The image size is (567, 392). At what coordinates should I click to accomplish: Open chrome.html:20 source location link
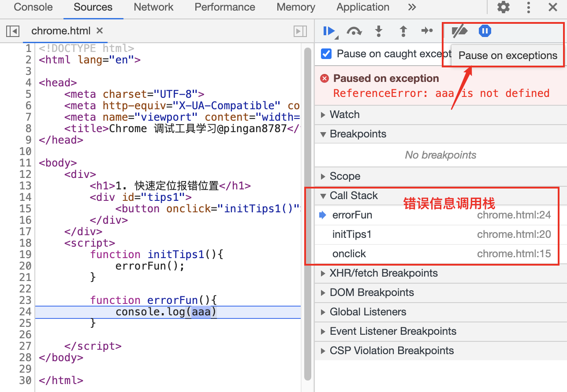coord(514,234)
